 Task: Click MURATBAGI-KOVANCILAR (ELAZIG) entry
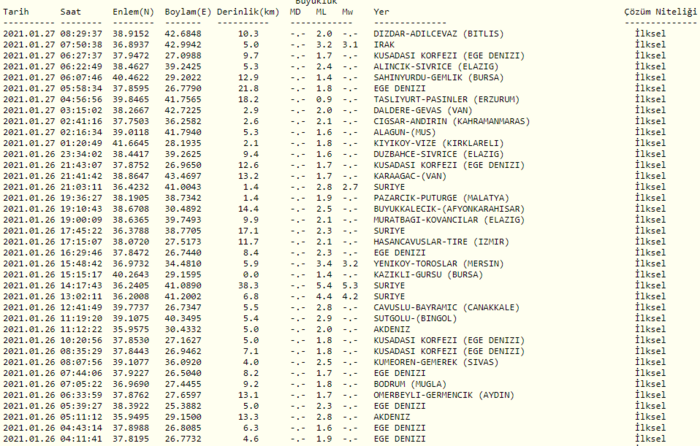(449, 220)
